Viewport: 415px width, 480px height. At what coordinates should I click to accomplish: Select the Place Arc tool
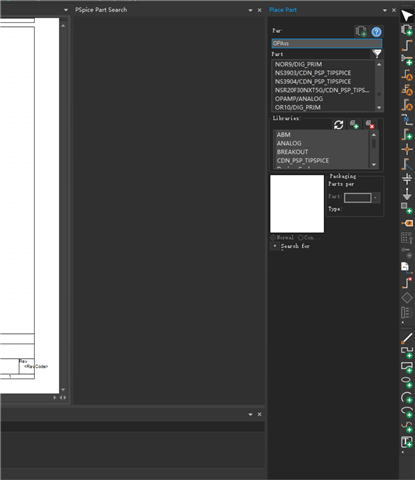click(407, 397)
